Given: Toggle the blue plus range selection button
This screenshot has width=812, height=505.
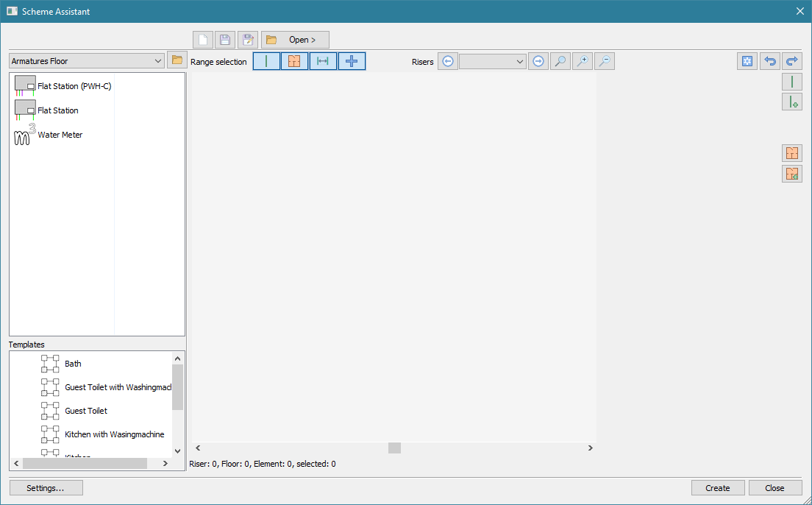Looking at the screenshot, I should click(352, 61).
